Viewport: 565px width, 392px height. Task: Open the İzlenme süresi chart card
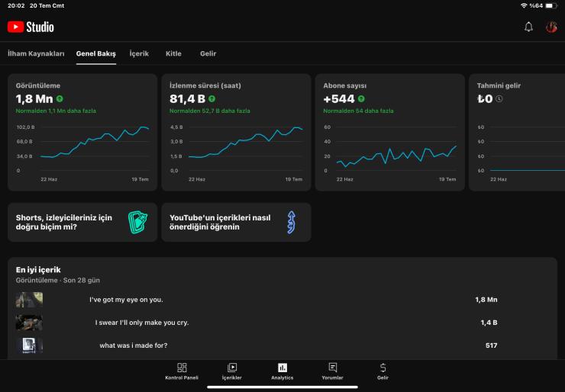tap(236, 132)
